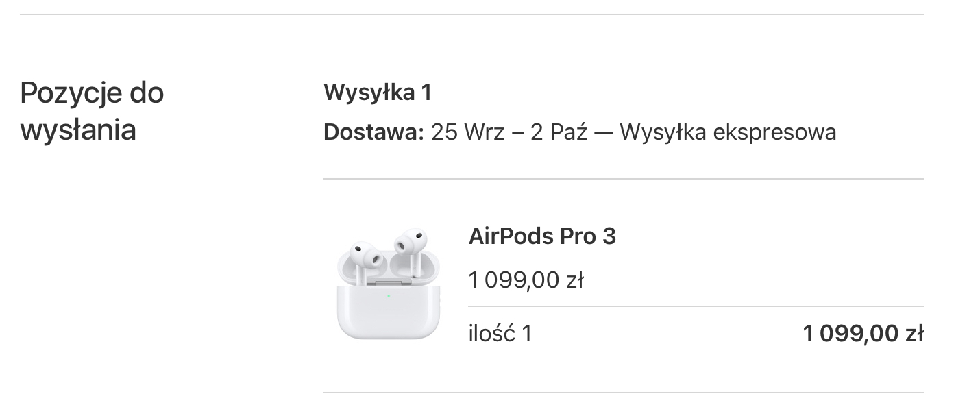
Task: Click the divider line below the delivery info
Action: click(623, 179)
